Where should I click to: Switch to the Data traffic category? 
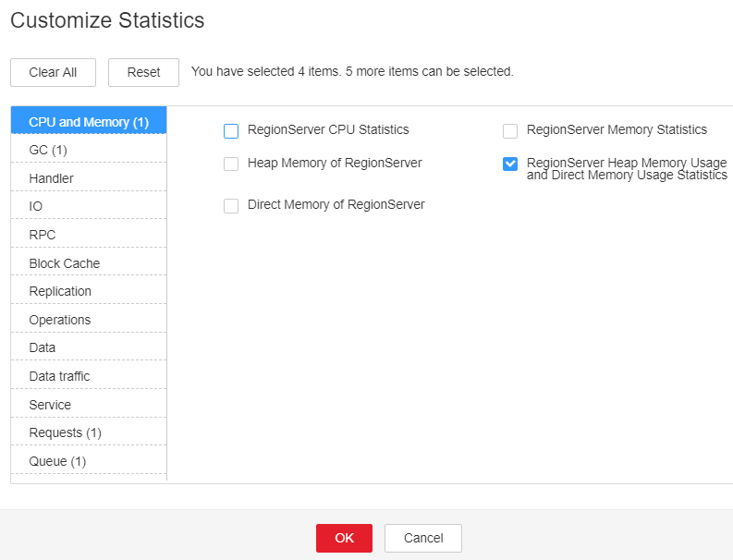[x=89, y=376]
